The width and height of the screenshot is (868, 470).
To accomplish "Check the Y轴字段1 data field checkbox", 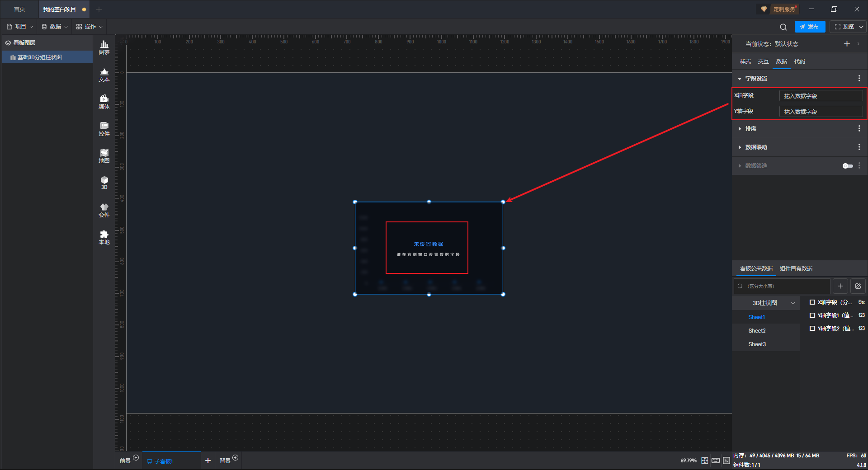I will [812, 315].
